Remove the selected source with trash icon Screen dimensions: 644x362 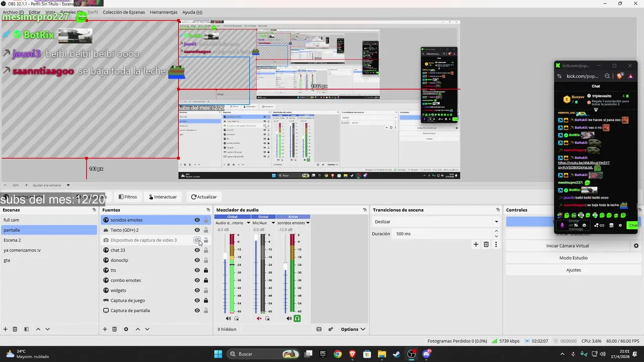point(115,329)
